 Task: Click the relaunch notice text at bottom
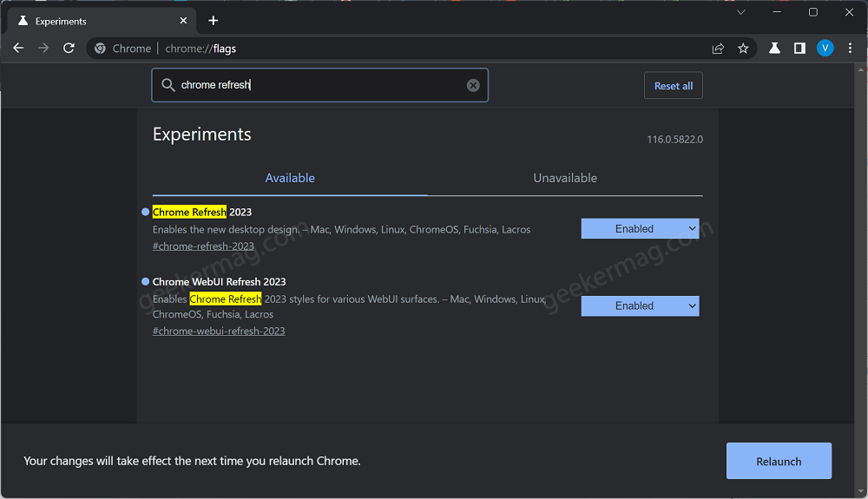pos(192,461)
